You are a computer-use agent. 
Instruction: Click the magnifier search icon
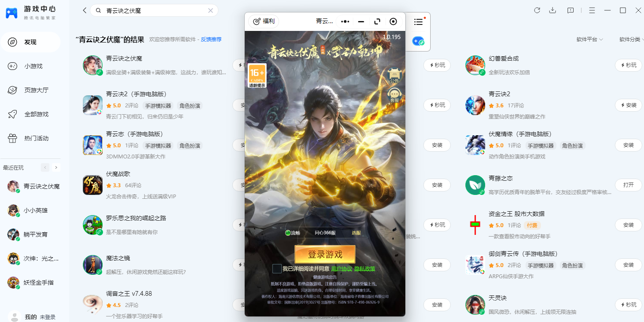99,11
